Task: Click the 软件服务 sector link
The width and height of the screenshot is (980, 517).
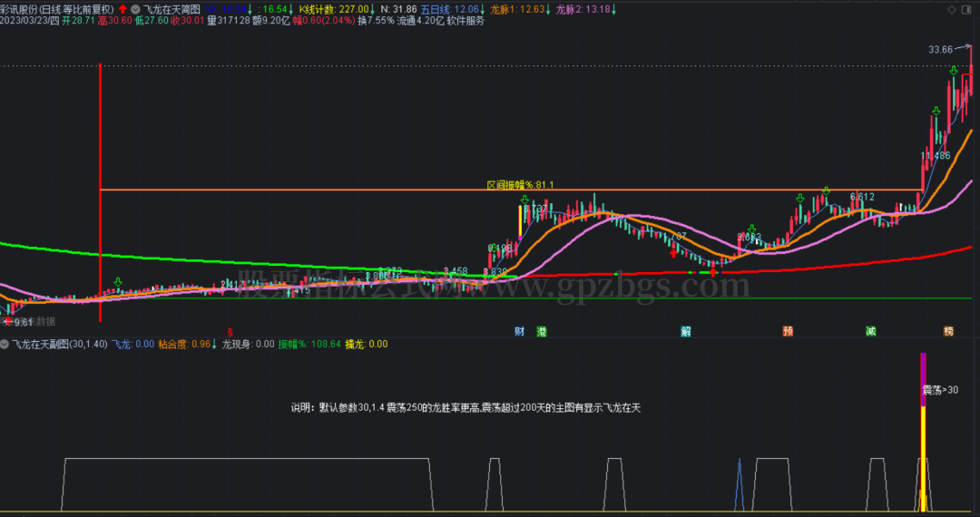Action: pos(465,20)
